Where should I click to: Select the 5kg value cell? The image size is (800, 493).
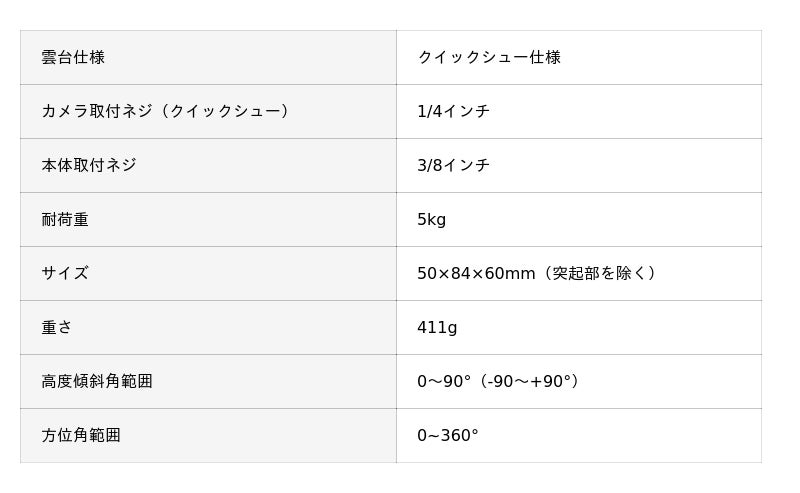pyautogui.click(x=579, y=219)
